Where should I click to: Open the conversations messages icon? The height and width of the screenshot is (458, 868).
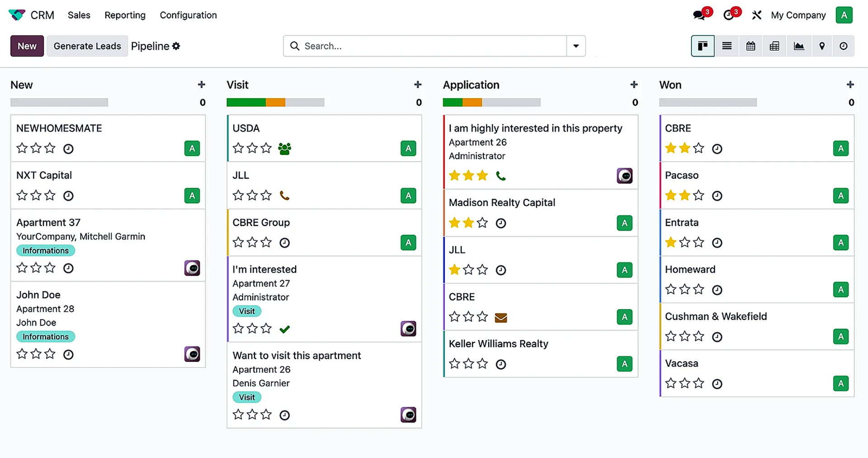(x=699, y=15)
